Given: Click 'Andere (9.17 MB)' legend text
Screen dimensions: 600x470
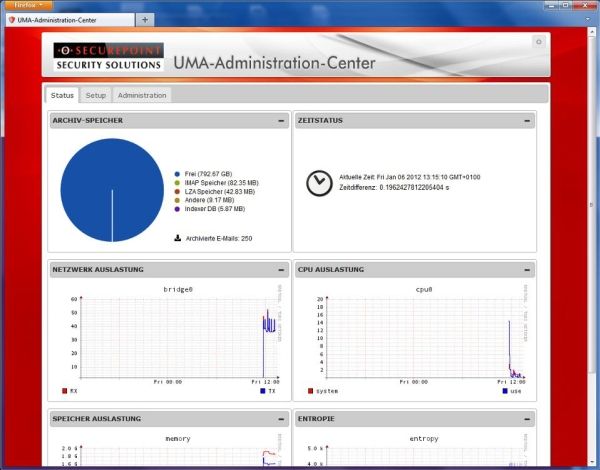Looking at the screenshot, I should pyautogui.click(x=209, y=200).
